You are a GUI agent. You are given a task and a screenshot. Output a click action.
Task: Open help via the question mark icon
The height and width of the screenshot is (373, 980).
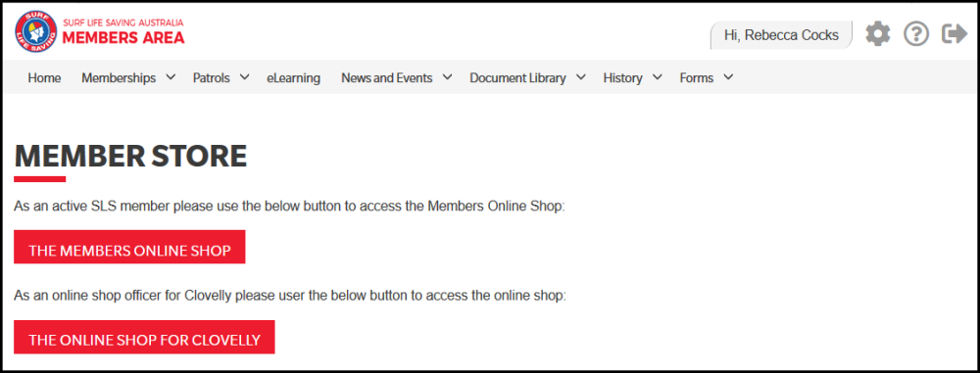click(916, 33)
